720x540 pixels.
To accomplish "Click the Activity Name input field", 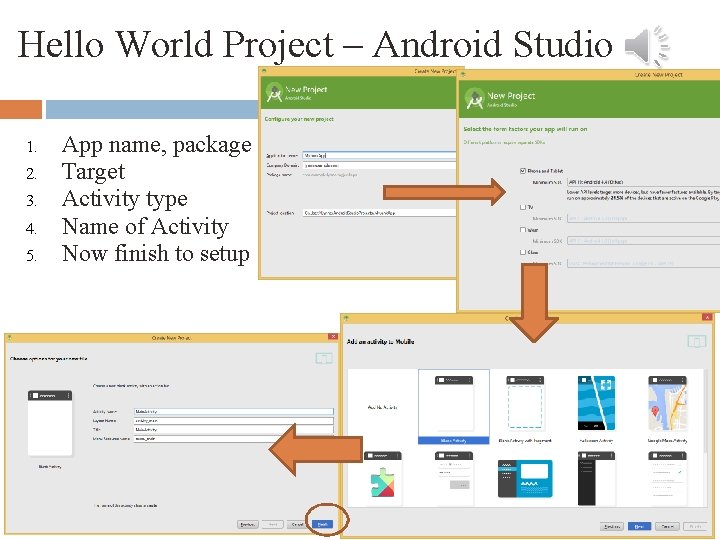I will pos(234,411).
